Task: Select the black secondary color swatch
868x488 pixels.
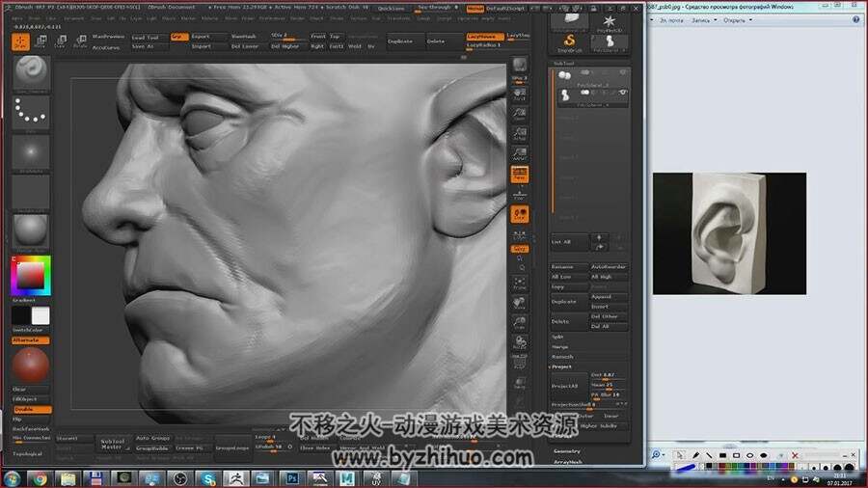Action: (21, 315)
